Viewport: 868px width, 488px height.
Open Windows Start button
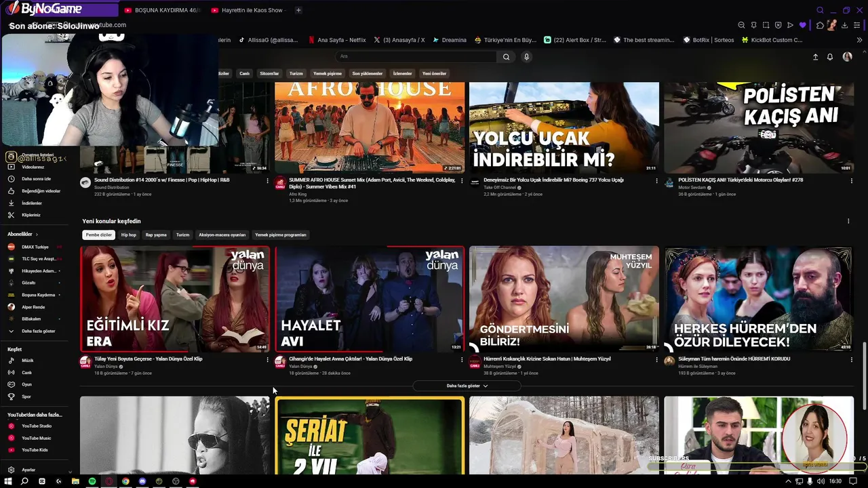[x=9, y=481]
